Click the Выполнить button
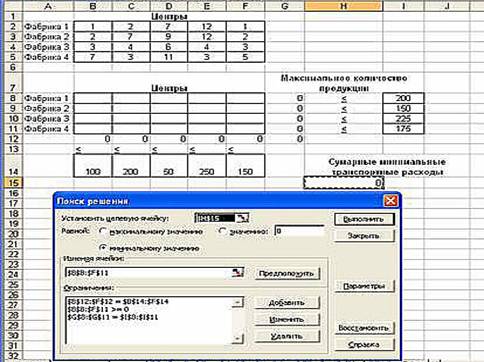The image size is (484, 362). [x=364, y=219]
